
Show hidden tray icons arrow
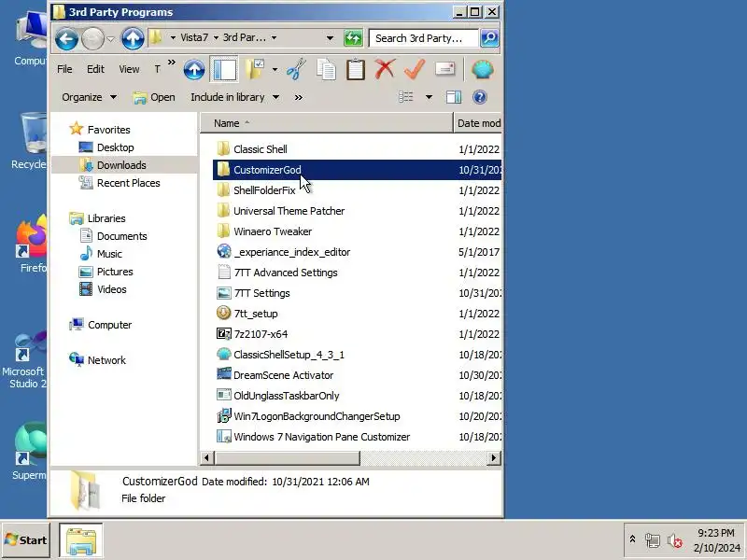tap(632, 539)
